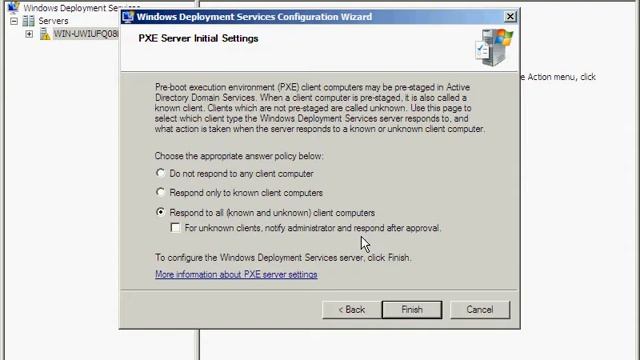The height and width of the screenshot is (360, 640).
Task: Select the WIN-UWIUFQ08 server entry
Action: 86,34
